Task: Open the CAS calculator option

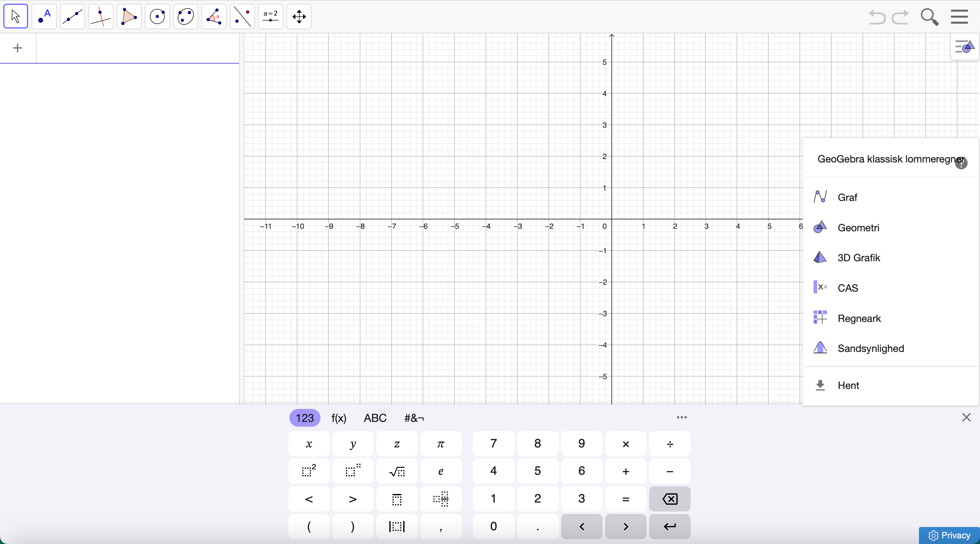Action: [x=847, y=288]
